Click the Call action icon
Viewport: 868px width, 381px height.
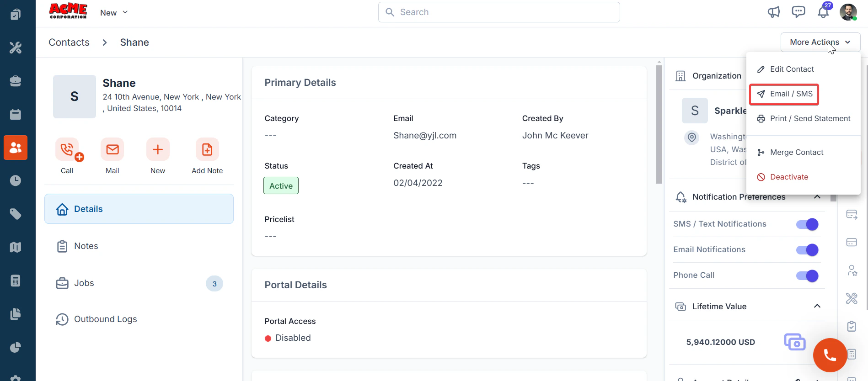(67, 149)
